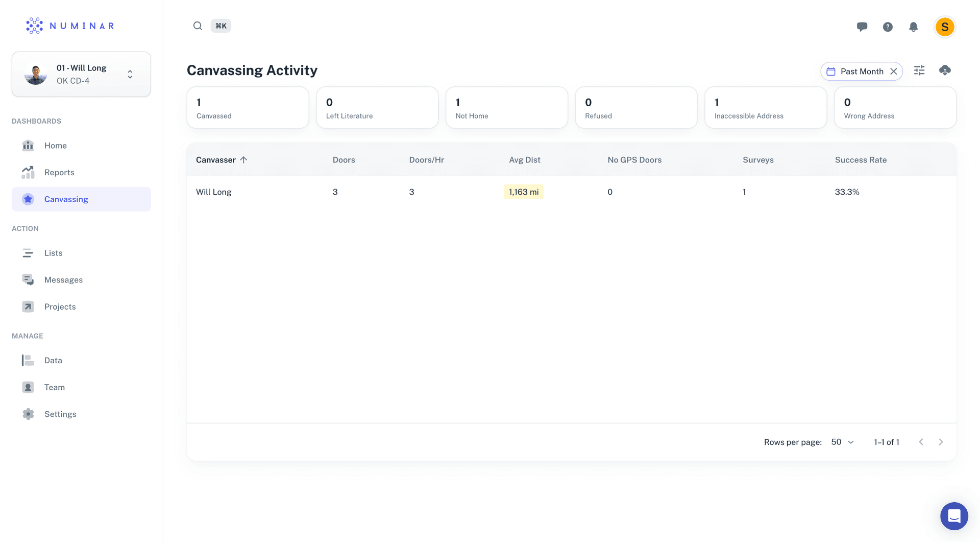Click the Lists lines icon
This screenshot has width=980, height=542.
pos(28,253)
